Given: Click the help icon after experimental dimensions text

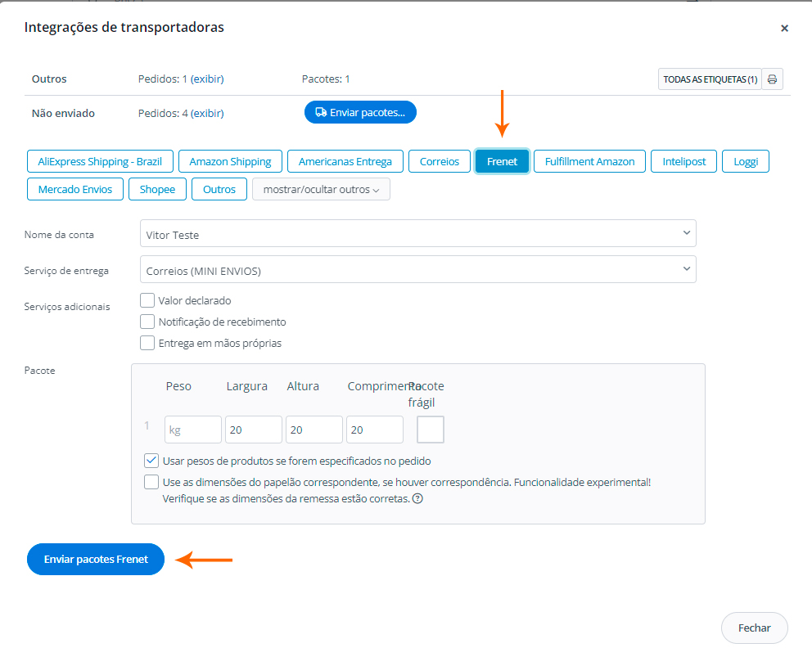Looking at the screenshot, I should coord(417,498).
